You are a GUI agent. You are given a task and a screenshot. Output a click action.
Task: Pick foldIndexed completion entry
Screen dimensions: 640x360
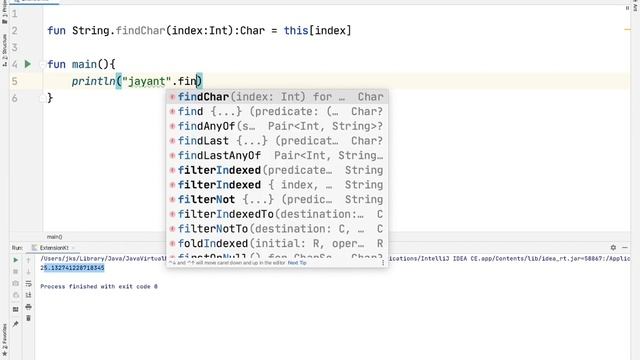(x=277, y=244)
